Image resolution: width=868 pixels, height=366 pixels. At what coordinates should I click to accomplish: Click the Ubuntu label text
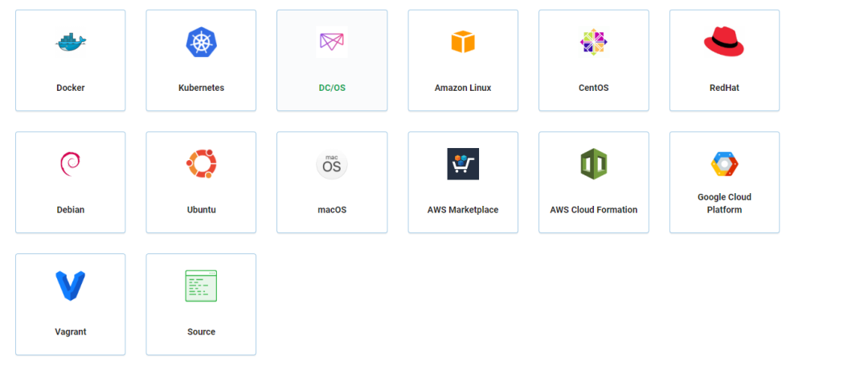[x=201, y=210]
